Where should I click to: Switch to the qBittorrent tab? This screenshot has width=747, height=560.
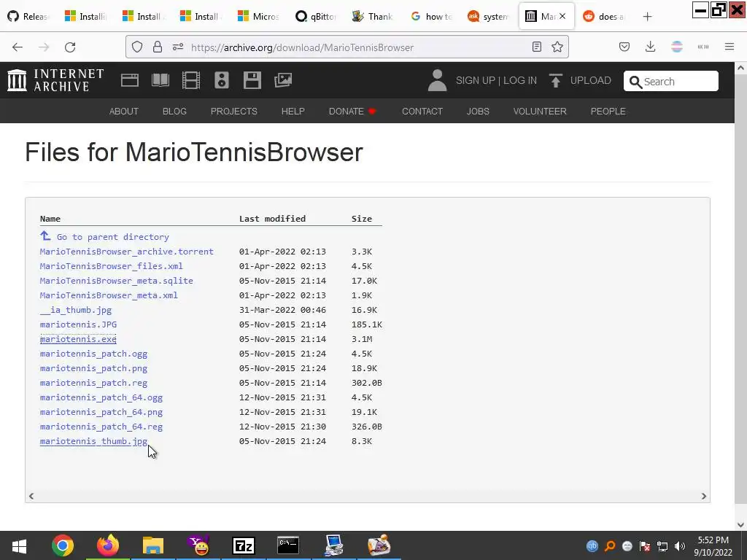tap(317, 17)
